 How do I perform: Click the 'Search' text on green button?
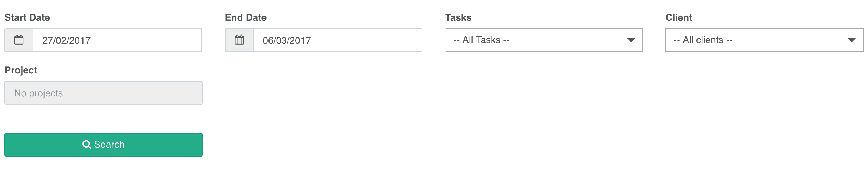click(x=109, y=144)
